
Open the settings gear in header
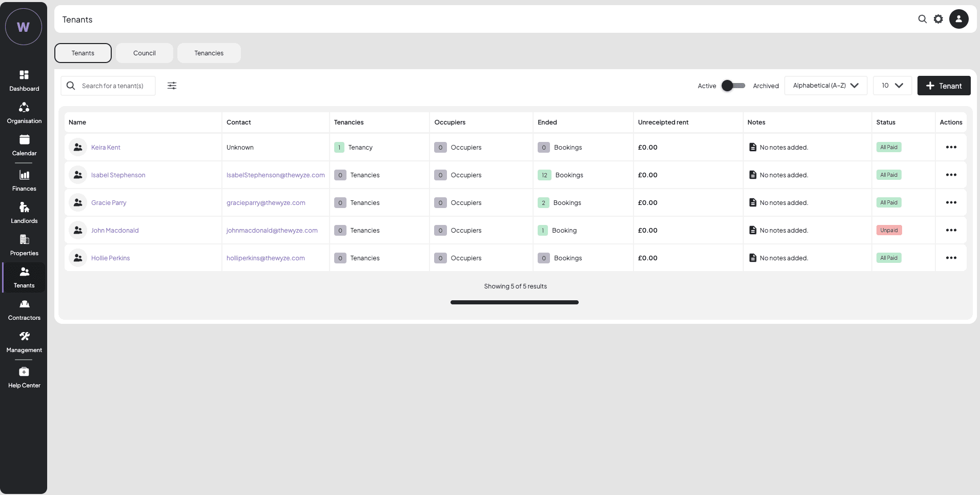click(938, 19)
